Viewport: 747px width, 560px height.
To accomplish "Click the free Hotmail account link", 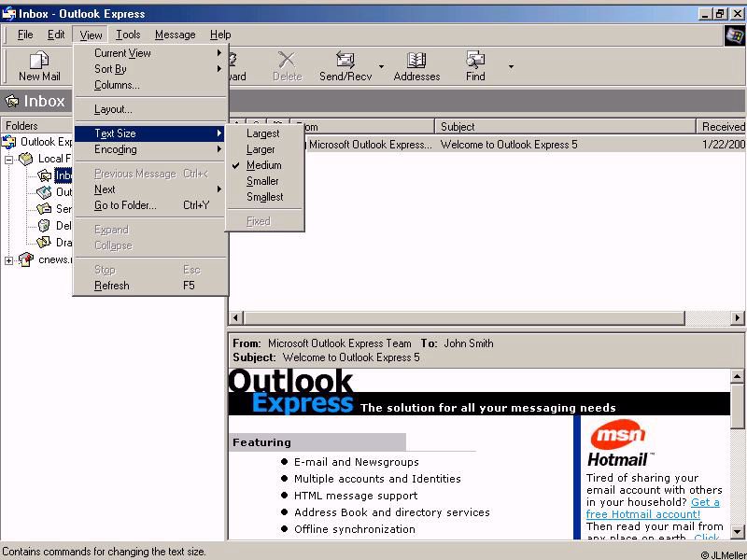I will click(x=642, y=514).
